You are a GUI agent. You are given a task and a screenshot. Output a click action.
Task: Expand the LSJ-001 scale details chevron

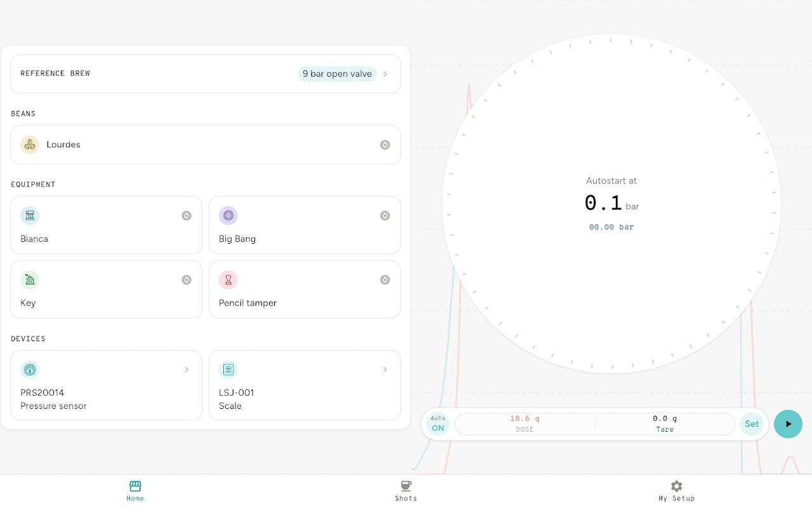click(385, 370)
